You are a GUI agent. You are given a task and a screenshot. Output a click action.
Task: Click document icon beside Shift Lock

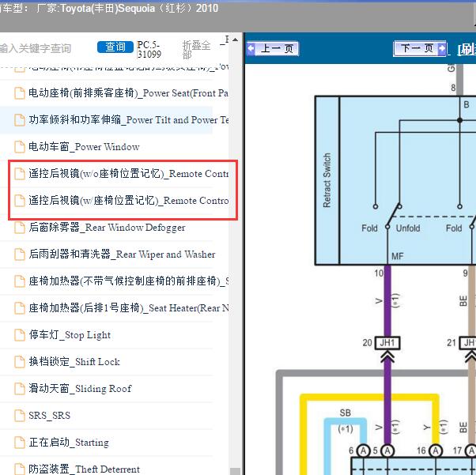[20, 362]
